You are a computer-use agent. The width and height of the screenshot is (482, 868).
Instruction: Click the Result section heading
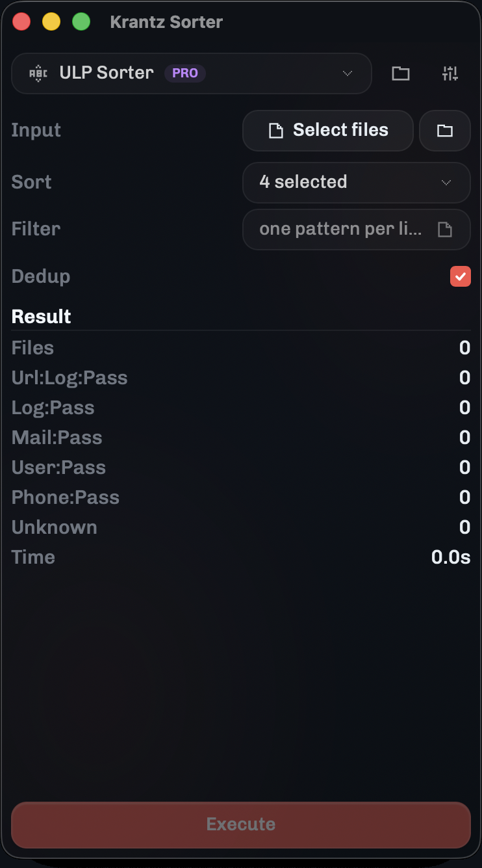point(42,317)
